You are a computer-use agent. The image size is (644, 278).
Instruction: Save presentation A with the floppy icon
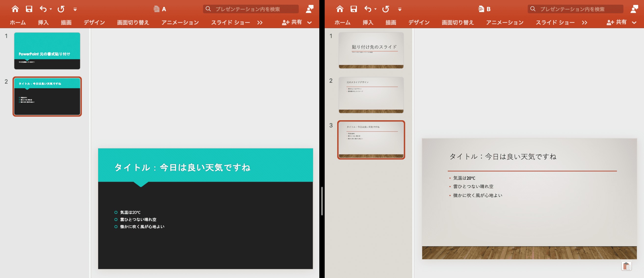(x=29, y=9)
